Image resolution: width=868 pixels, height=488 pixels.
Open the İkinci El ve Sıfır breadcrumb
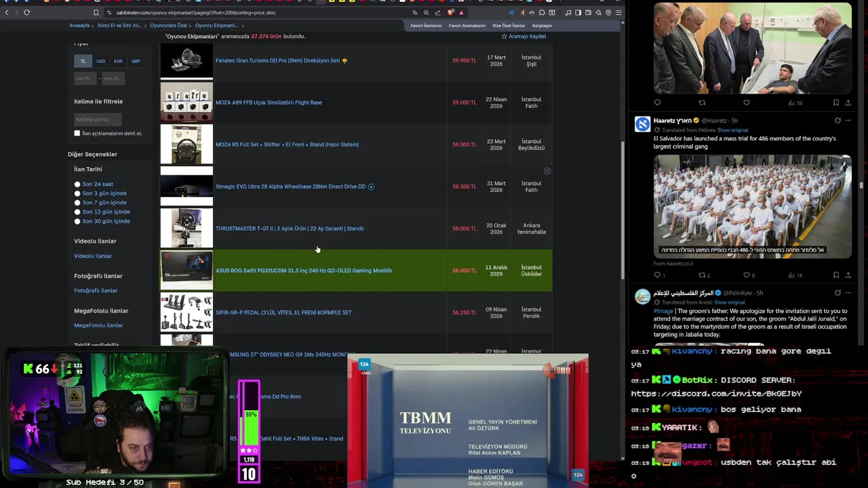click(119, 26)
